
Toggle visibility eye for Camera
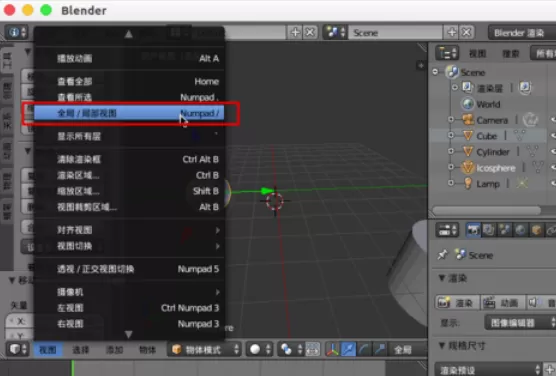pyautogui.click(x=553, y=120)
